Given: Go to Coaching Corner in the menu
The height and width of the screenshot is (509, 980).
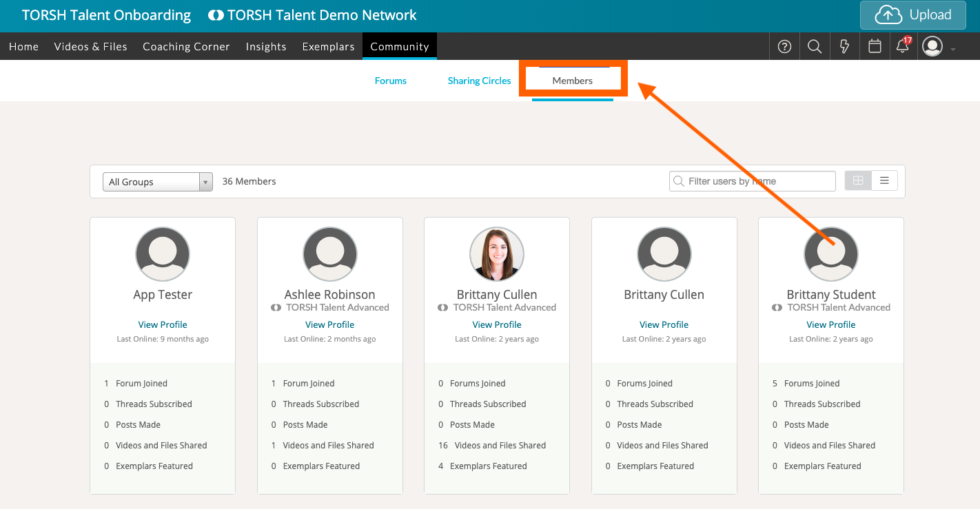Looking at the screenshot, I should (186, 47).
